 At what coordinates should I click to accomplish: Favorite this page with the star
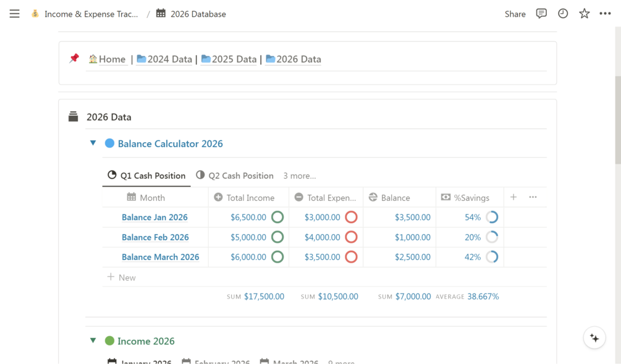pos(584,14)
